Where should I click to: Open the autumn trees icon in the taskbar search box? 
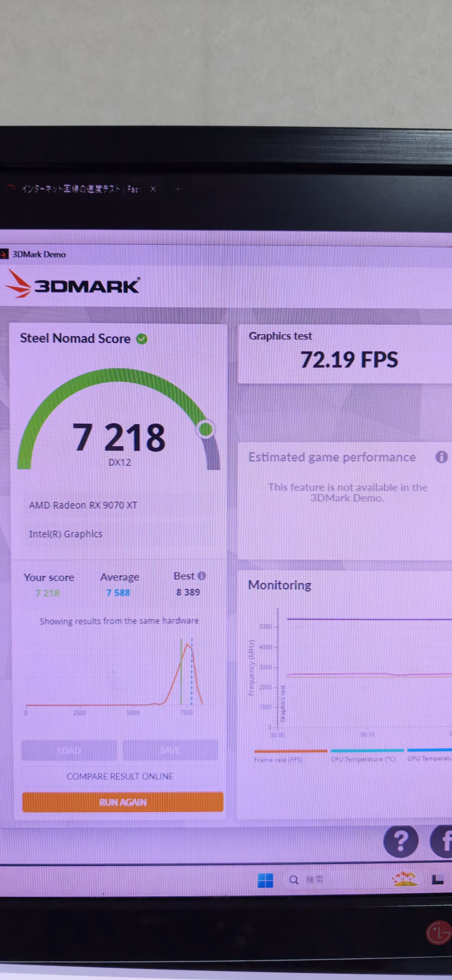pyautogui.click(x=405, y=879)
